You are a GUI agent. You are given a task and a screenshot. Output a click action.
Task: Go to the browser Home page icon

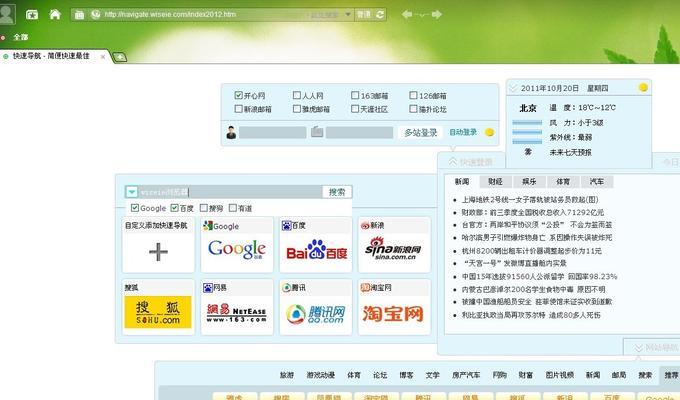[55, 14]
